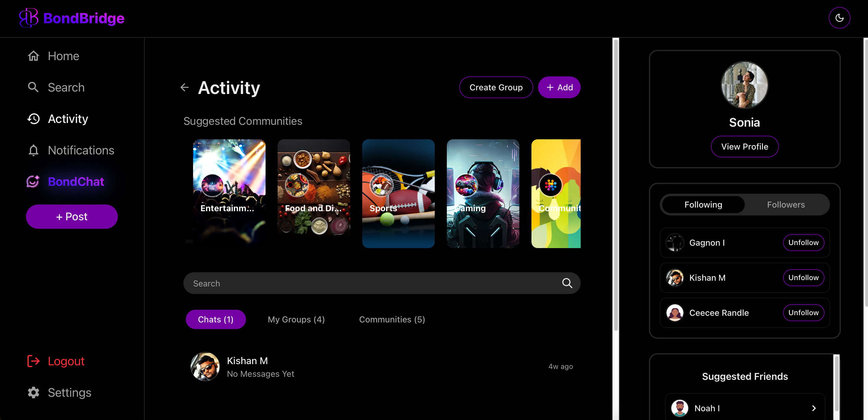Click search magnifier inside chat search bar

(x=567, y=283)
